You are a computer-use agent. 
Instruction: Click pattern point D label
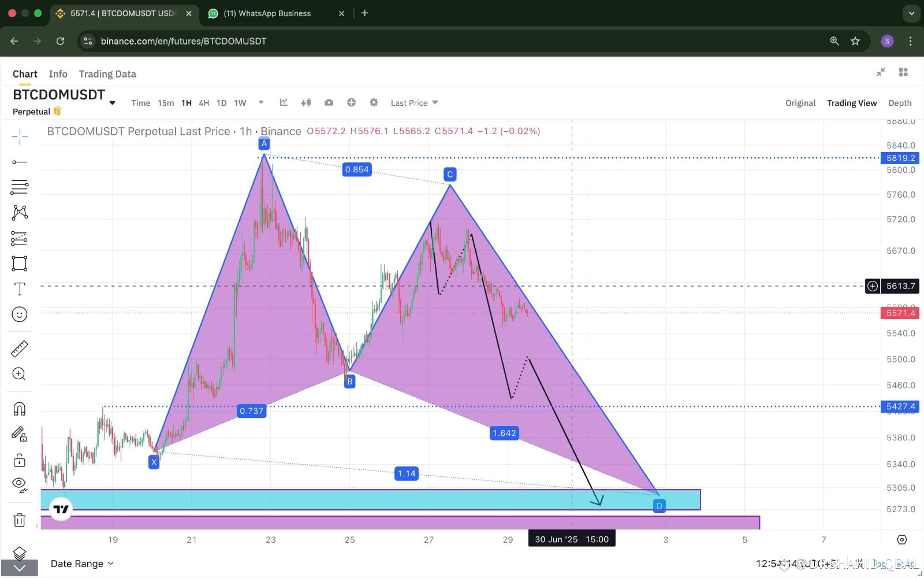[659, 506]
